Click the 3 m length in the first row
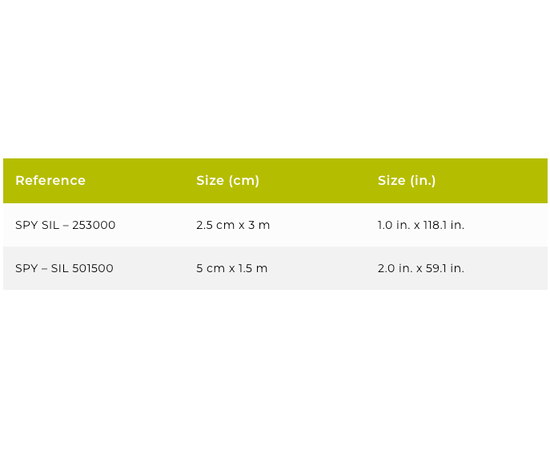Viewport: 550px width, 450px height. pyautogui.click(x=259, y=225)
